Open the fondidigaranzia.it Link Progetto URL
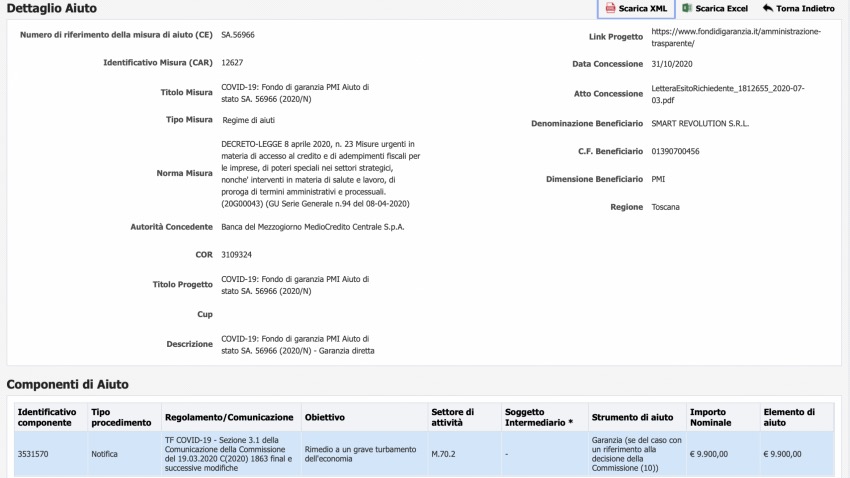 click(736, 37)
